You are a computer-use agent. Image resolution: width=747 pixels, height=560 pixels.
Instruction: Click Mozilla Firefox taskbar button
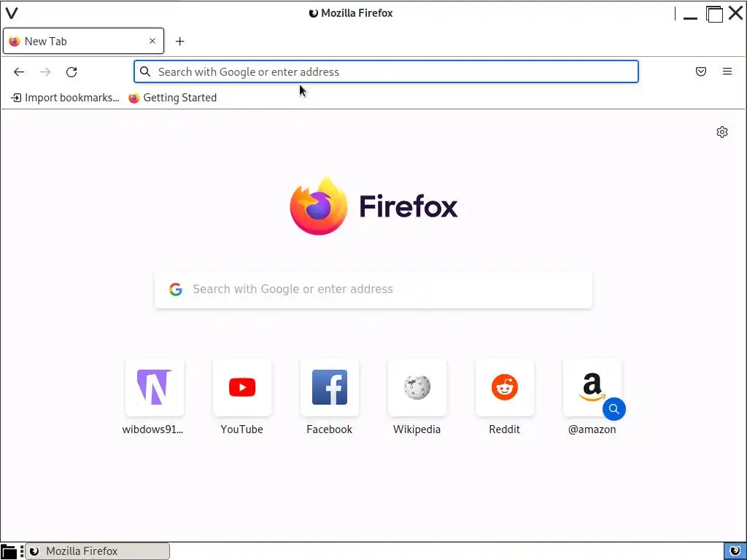tap(98, 551)
